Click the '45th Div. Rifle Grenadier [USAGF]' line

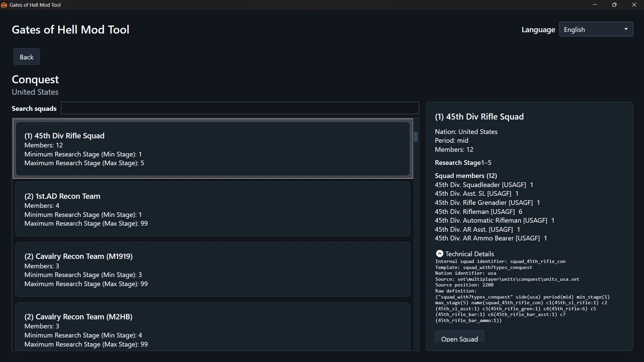pyautogui.click(x=487, y=202)
